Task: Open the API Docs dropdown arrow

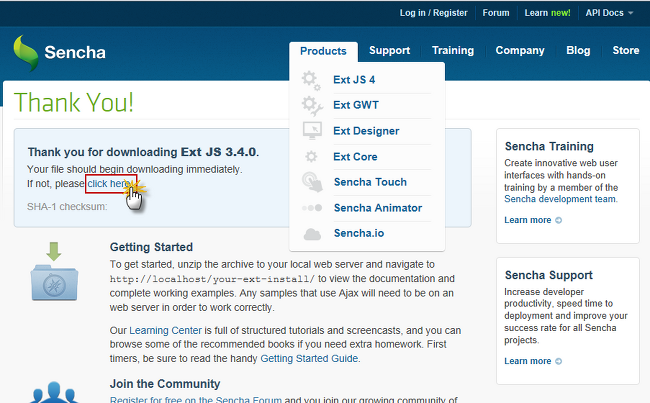Action: pos(631,13)
